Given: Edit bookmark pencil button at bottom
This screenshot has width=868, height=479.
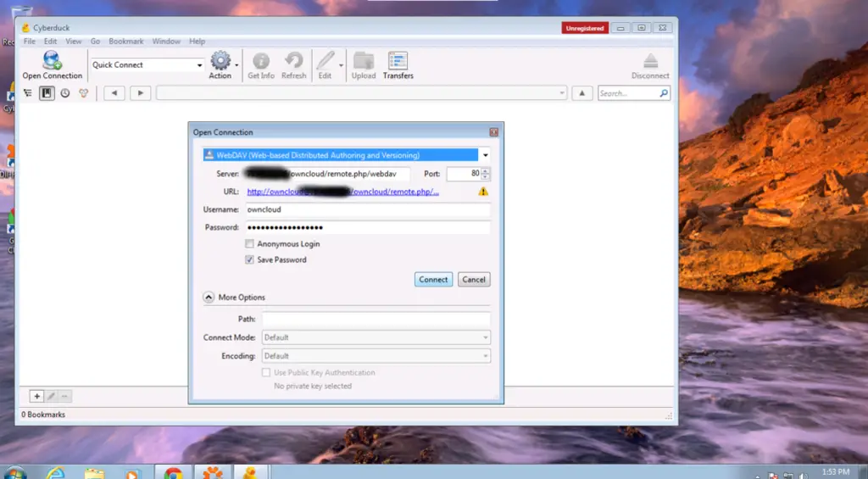Looking at the screenshot, I should tap(51, 396).
